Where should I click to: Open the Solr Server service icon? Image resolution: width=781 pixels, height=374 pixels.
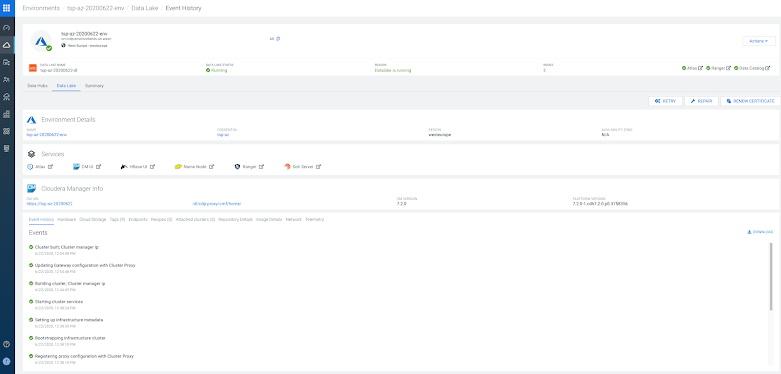pyautogui.click(x=287, y=167)
